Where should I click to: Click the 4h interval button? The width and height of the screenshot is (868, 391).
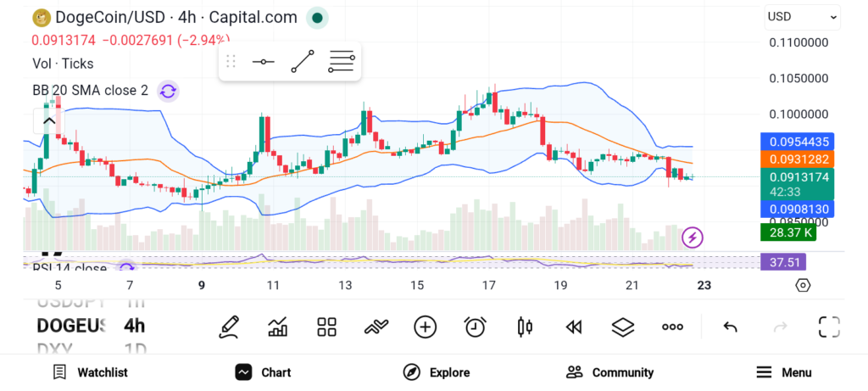134,326
